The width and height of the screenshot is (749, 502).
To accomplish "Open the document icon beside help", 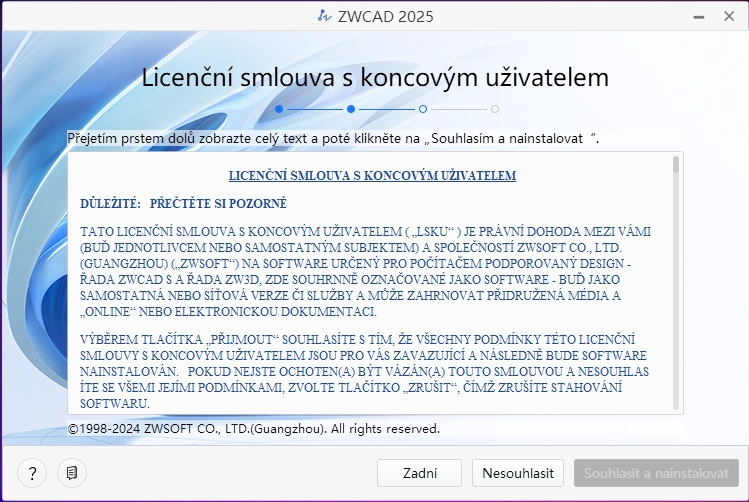I will coord(71,472).
